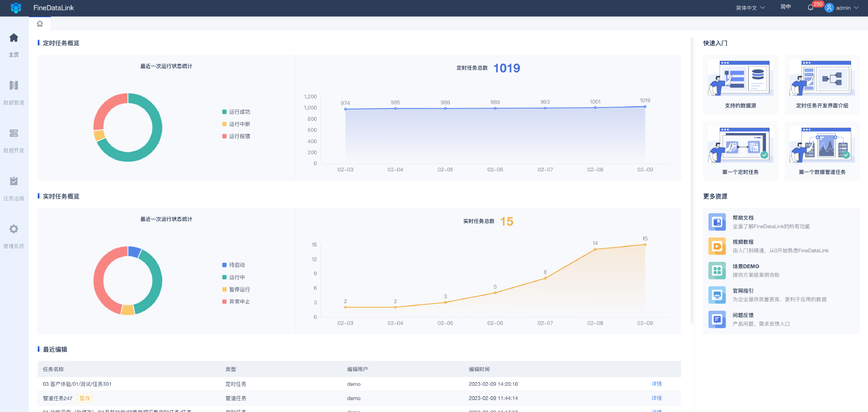Click the 任务名称 column header
868x412 pixels.
pos(53,369)
